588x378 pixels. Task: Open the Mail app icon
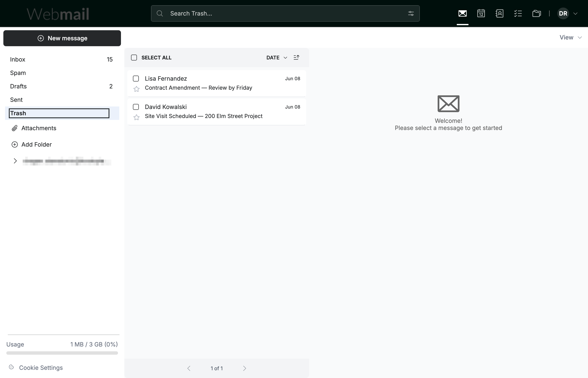tap(462, 13)
